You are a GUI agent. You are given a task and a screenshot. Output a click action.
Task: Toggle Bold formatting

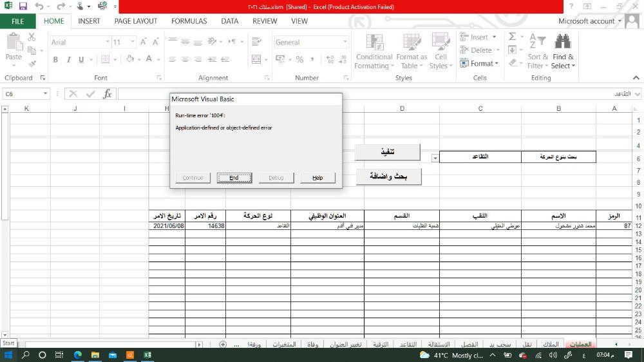pyautogui.click(x=55, y=59)
